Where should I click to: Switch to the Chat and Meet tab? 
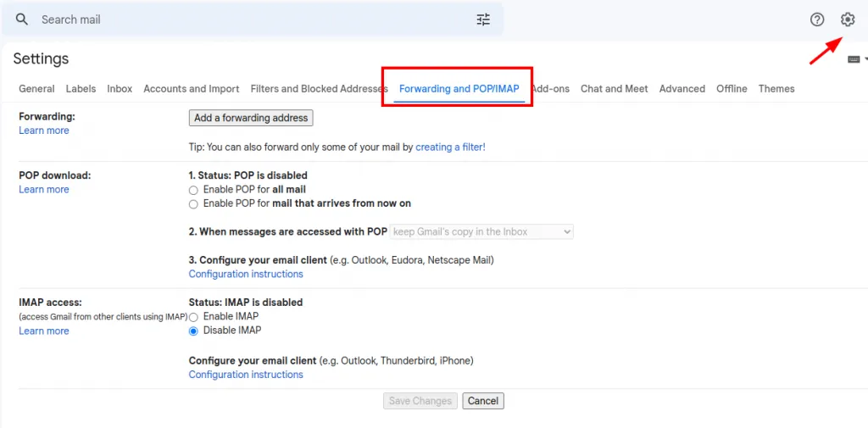point(615,89)
